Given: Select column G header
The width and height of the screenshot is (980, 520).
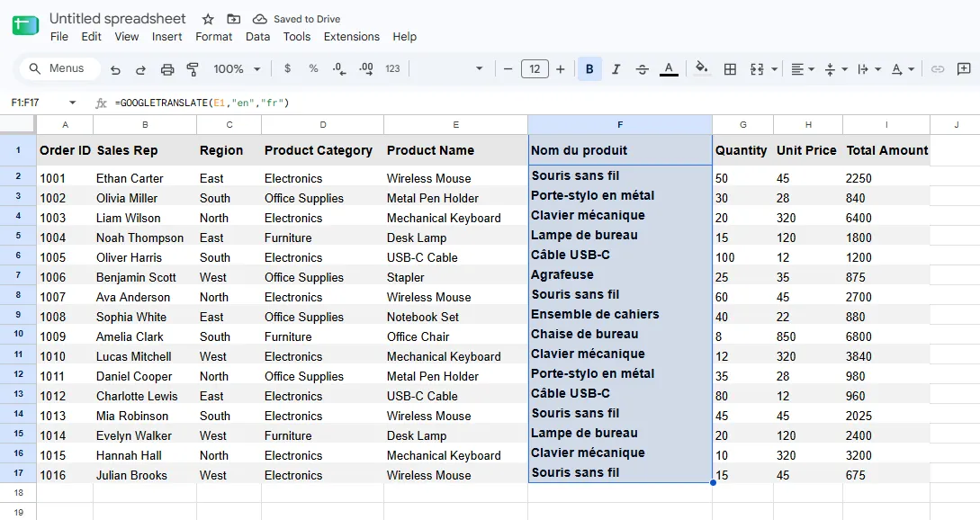Looking at the screenshot, I should [x=742, y=125].
